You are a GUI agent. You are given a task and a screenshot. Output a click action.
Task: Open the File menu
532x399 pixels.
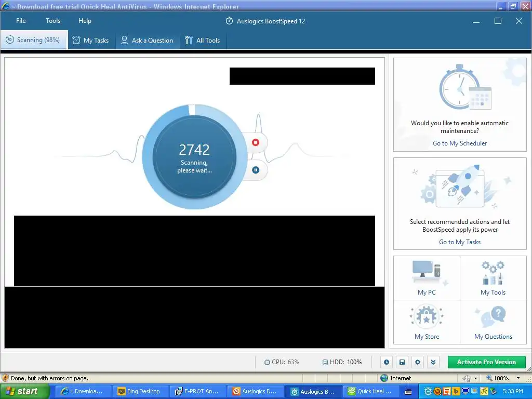(21, 21)
